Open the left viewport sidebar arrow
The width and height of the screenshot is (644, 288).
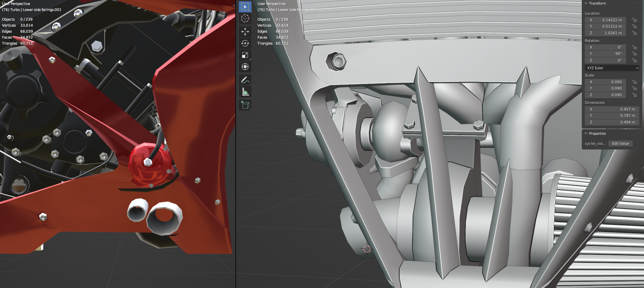[x=234, y=6]
